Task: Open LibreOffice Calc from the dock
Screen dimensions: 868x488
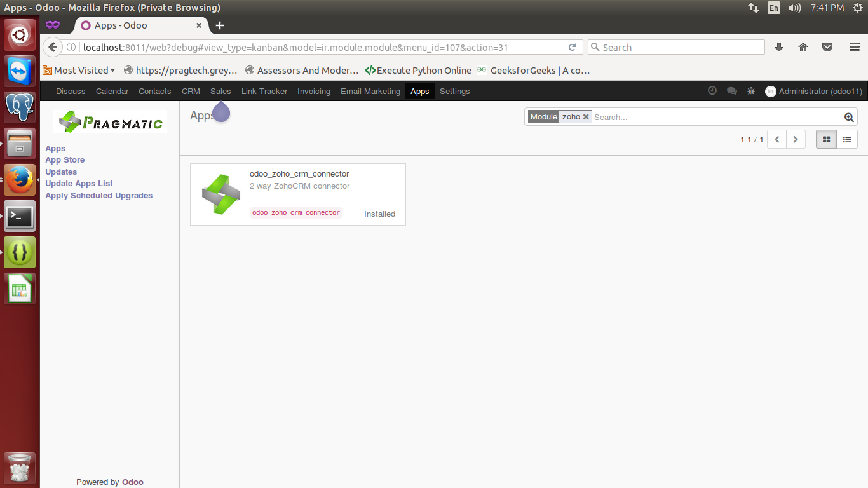Action: [20, 289]
